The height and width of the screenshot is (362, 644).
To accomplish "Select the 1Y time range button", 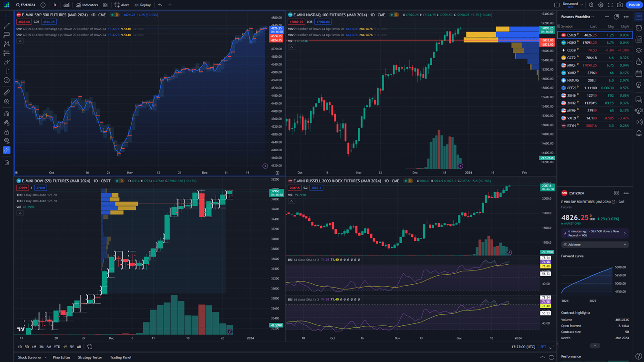I will (x=65, y=347).
